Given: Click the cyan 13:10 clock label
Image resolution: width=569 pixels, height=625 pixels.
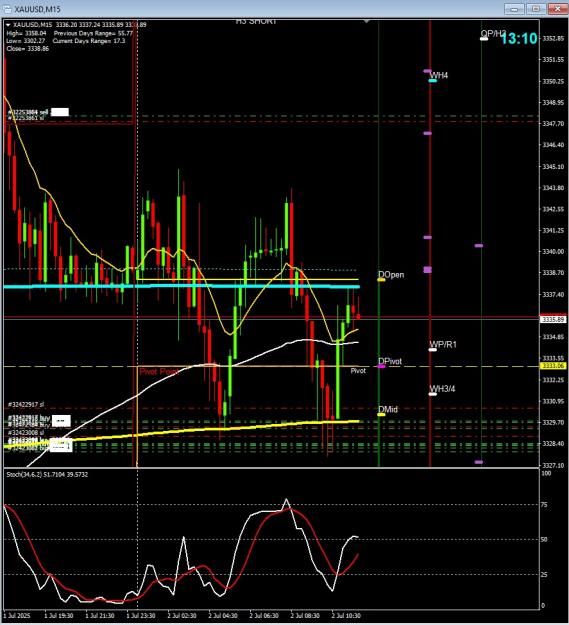Looking at the screenshot, I should 519,39.
